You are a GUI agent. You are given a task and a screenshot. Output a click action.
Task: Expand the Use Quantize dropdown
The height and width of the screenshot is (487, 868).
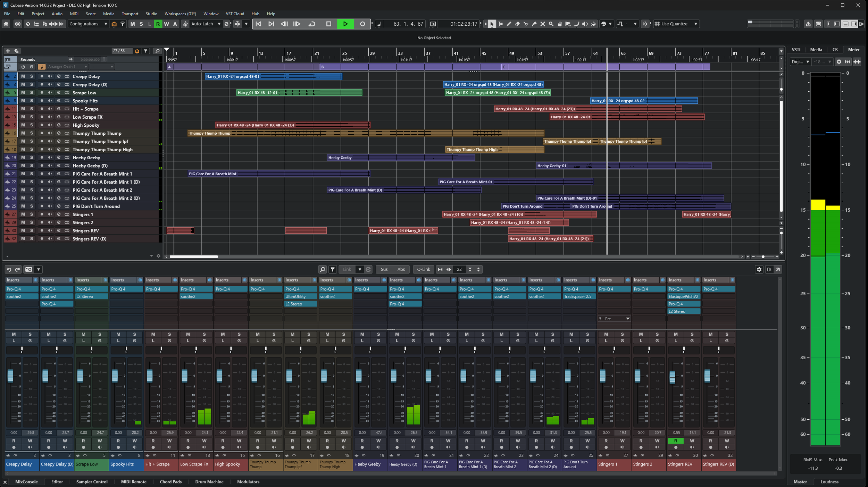[695, 24]
